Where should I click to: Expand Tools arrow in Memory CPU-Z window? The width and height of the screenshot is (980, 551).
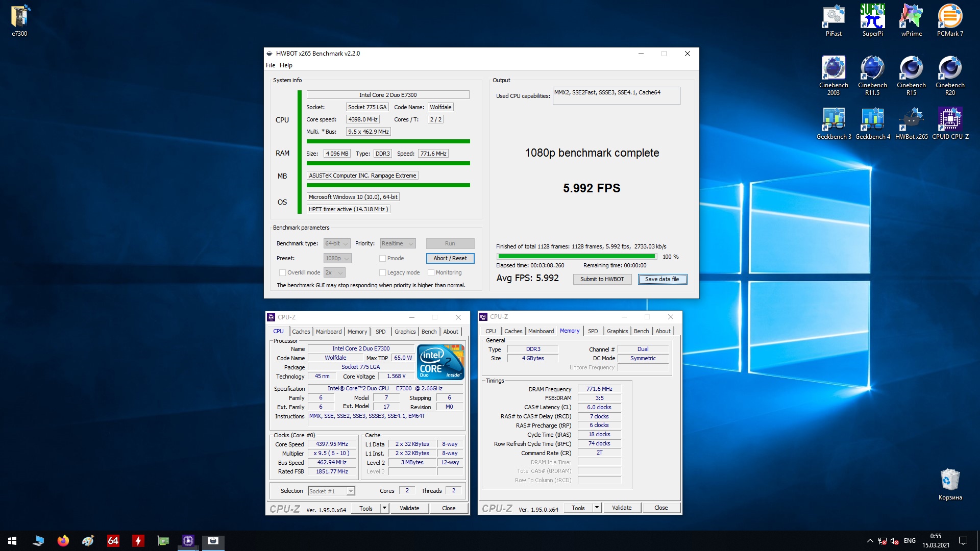597,508
